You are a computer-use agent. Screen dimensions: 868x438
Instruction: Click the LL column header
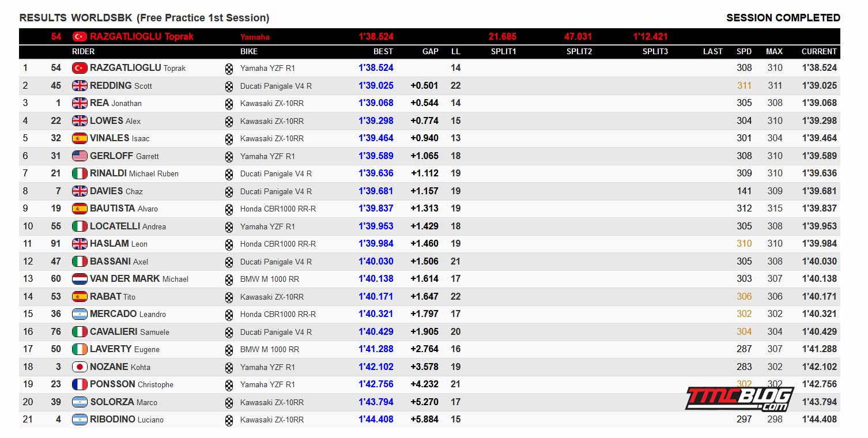(456, 51)
